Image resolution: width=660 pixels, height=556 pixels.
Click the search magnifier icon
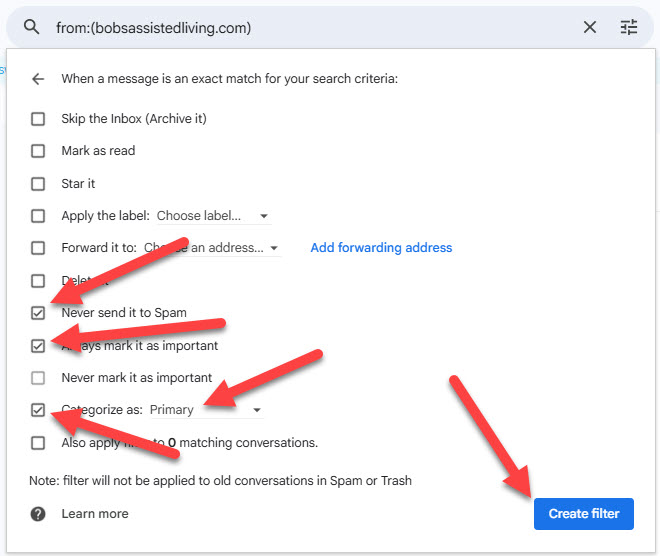pyautogui.click(x=31, y=27)
